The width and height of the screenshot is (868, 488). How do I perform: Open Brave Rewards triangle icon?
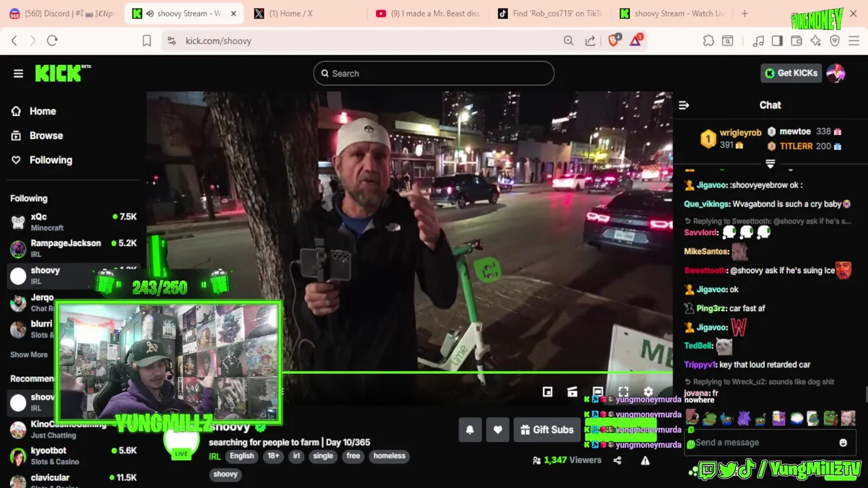(x=635, y=41)
